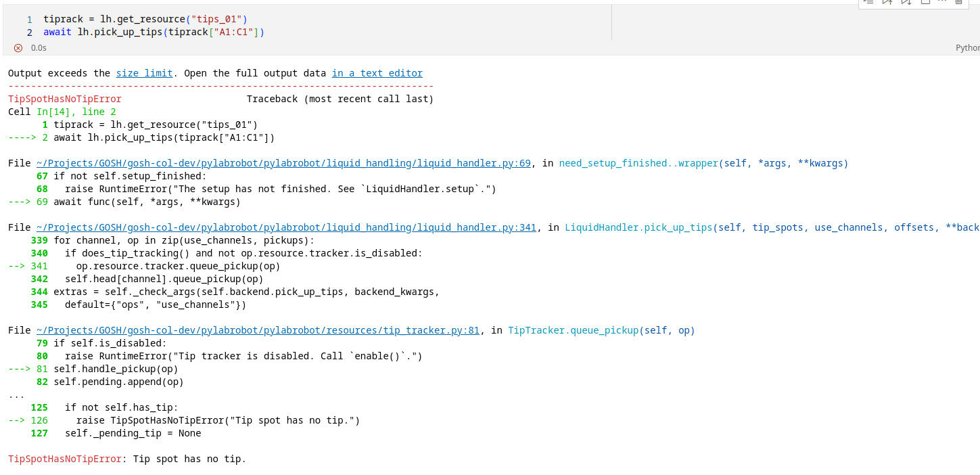Viewport: 980px width, 475px height.
Task: Click Execute Cell and Below toolbar icon
Action: tap(906, 2)
